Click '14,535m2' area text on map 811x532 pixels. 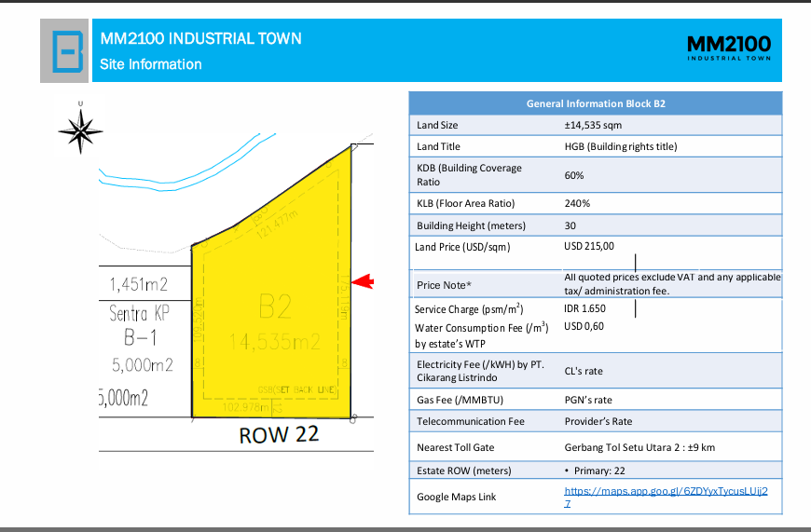click(x=275, y=342)
